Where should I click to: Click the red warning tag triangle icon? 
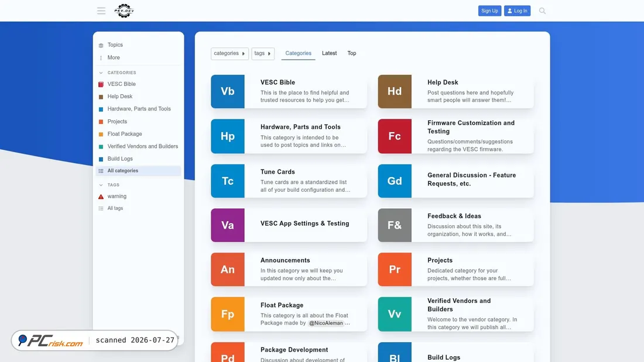(x=101, y=196)
